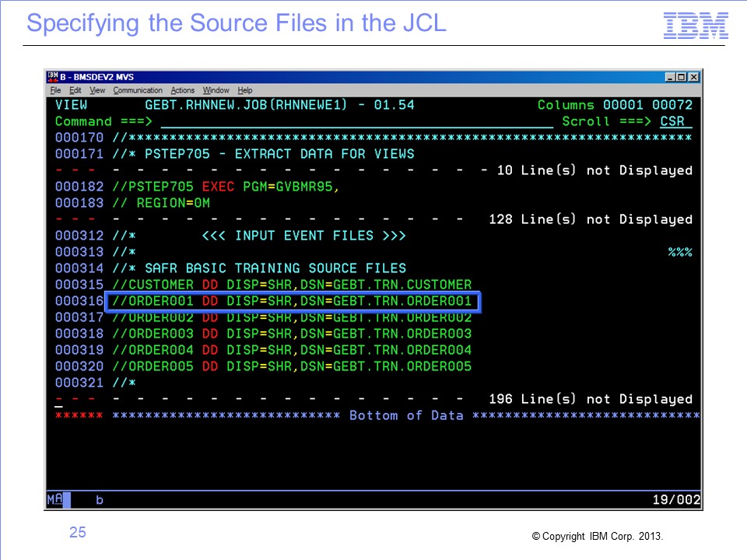
Task: Click line number 000170
Action: tap(79, 138)
